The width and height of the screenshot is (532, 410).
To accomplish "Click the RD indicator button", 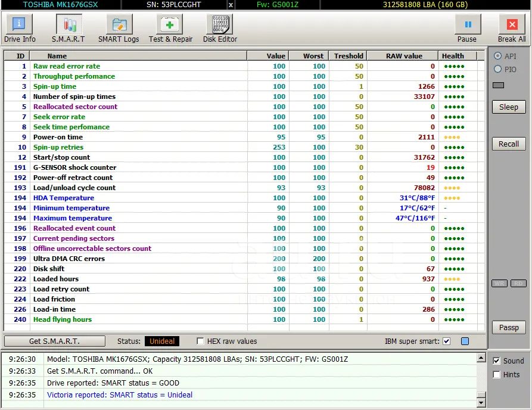I will (518, 284).
